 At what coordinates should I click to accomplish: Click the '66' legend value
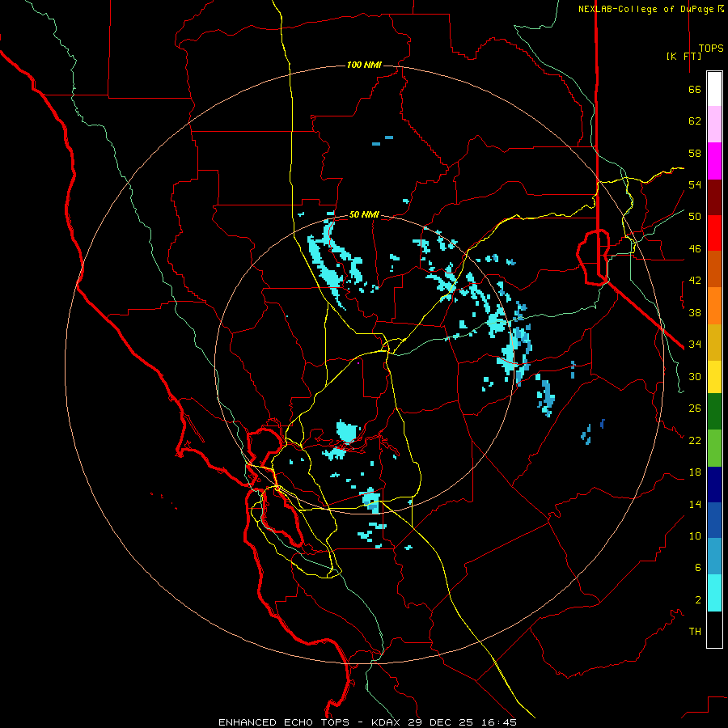pyautogui.click(x=695, y=89)
